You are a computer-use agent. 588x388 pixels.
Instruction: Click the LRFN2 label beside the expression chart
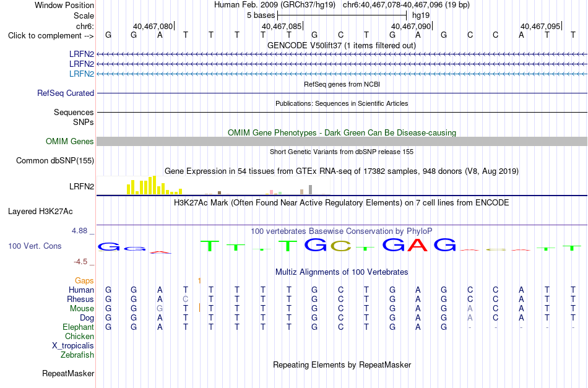coord(81,186)
